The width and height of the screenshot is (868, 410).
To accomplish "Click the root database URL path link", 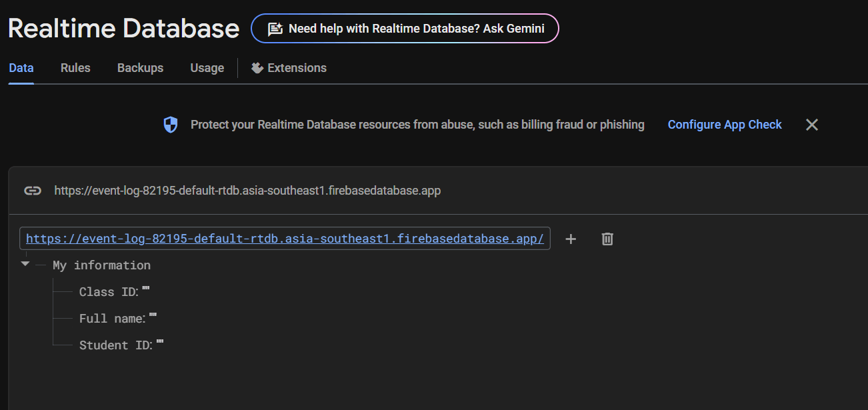I will pos(285,239).
